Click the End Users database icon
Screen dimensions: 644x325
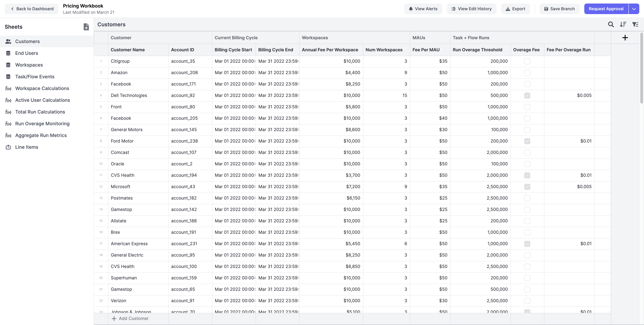8,53
